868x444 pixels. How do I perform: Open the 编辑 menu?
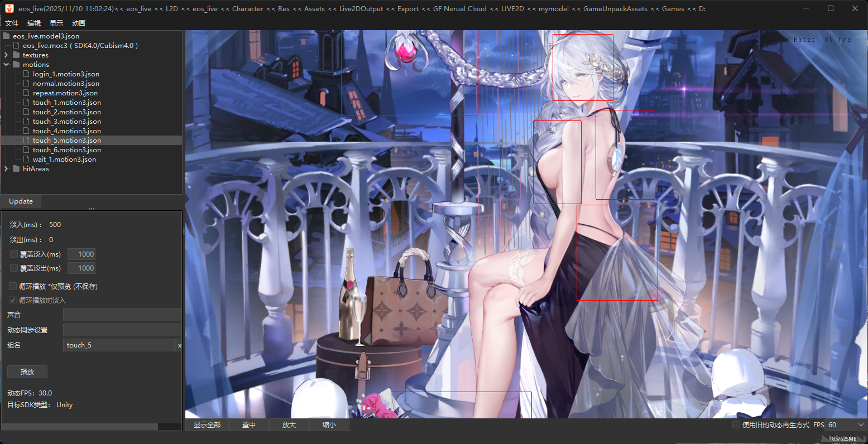point(34,23)
